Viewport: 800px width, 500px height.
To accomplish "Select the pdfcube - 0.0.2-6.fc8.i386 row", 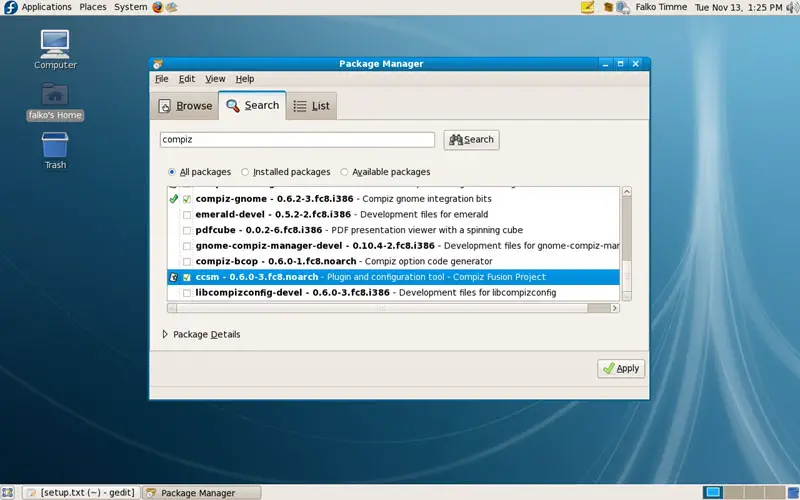I will coord(393,230).
